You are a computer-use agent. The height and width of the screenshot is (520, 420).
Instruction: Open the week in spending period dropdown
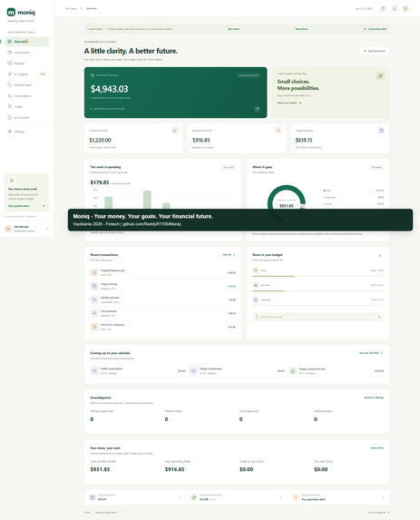(229, 167)
